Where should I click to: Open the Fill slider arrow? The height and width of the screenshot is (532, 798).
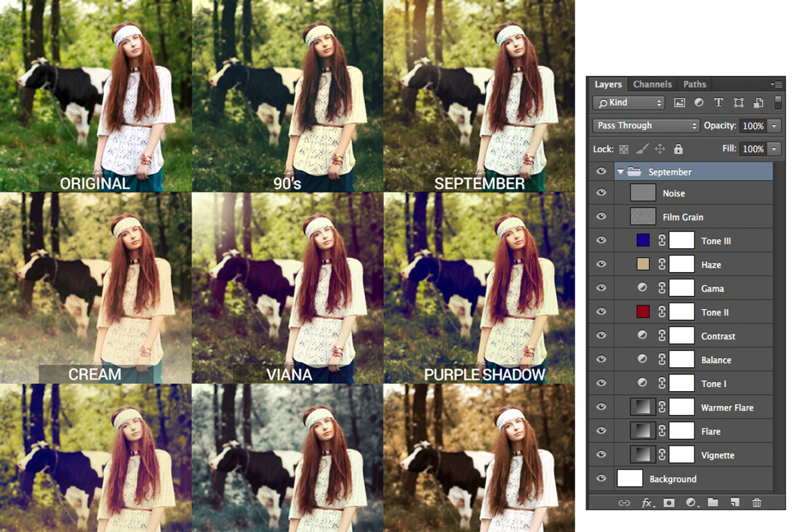point(774,149)
